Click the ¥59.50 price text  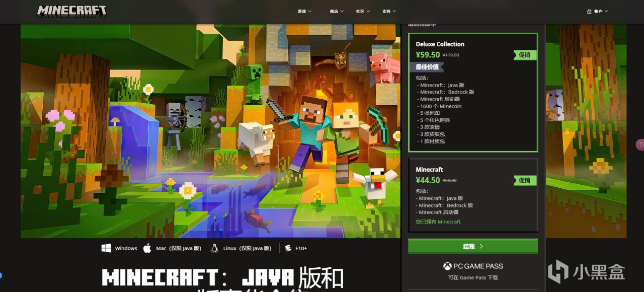coord(428,55)
